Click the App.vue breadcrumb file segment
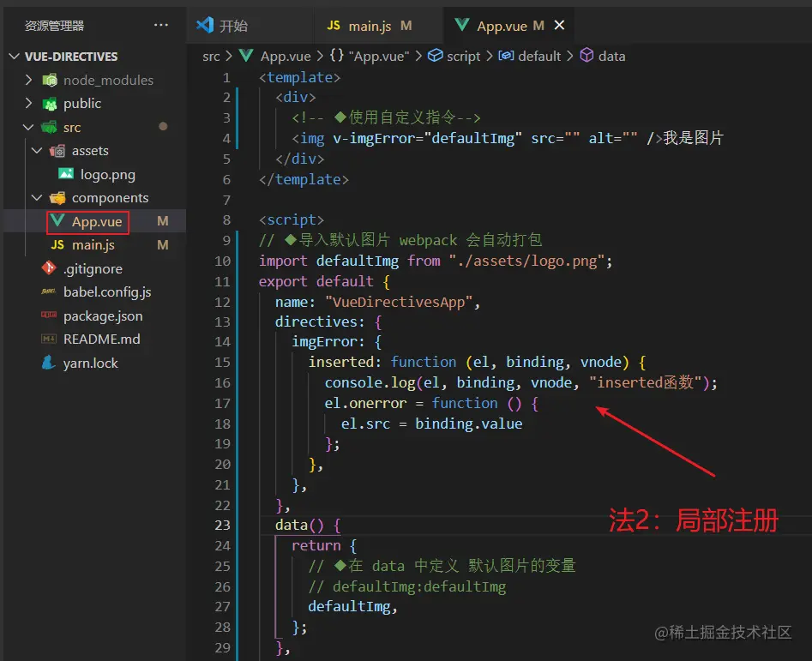 (286, 56)
